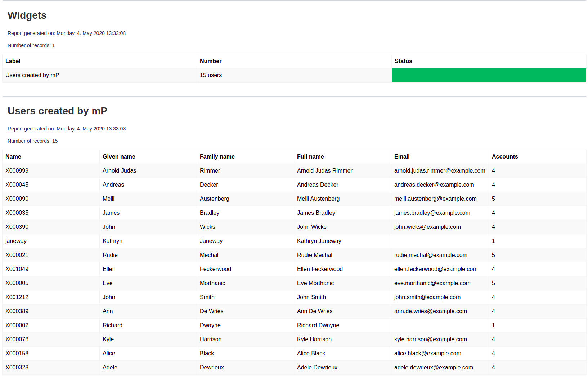Click the 'Users created by mP' label cell
588x382 pixels.
click(x=32, y=75)
